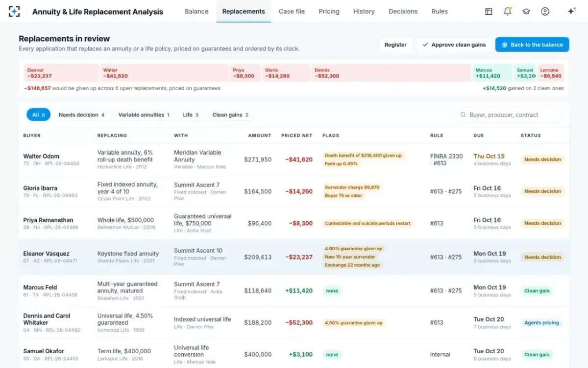The height and width of the screenshot is (368, 588).
Task: Open the History tab
Action: point(364,11)
